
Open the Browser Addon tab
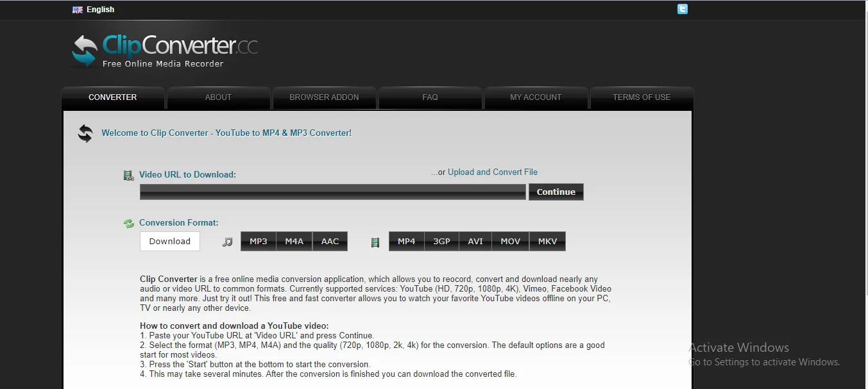tap(324, 97)
